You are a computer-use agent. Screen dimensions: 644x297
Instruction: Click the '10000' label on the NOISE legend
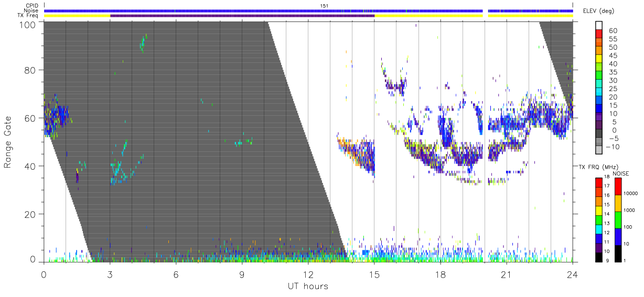(630, 193)
